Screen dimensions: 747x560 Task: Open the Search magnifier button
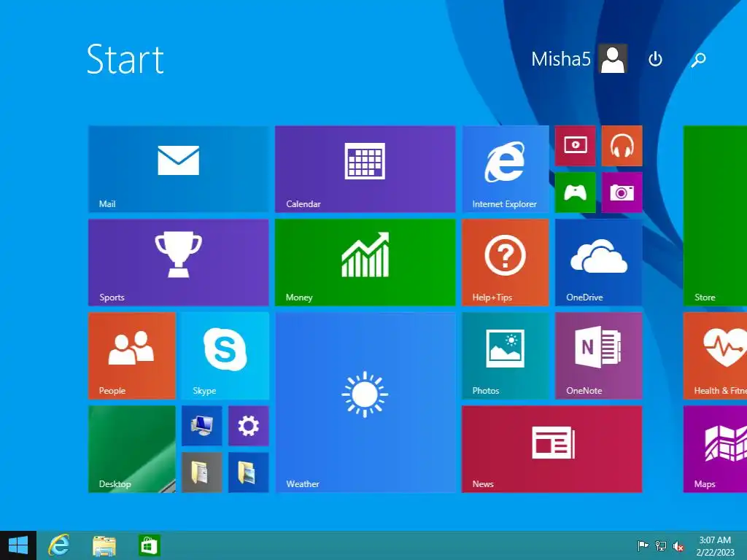[x=698, y=59]
